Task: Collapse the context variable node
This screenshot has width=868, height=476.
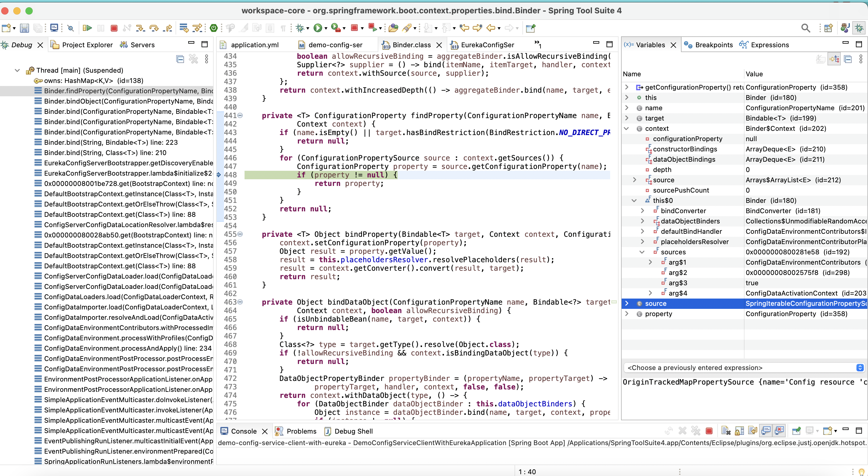Action: coord(626,128)
